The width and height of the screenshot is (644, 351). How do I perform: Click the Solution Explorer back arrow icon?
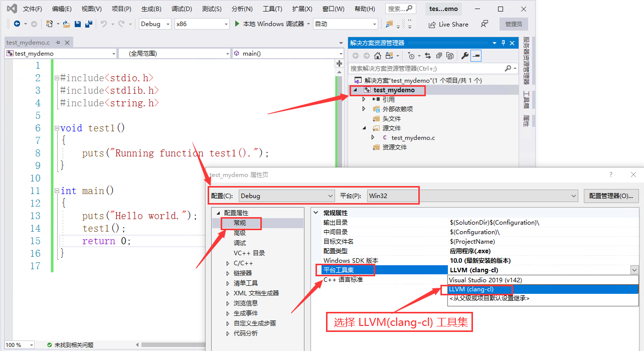(x=356, y=56)
